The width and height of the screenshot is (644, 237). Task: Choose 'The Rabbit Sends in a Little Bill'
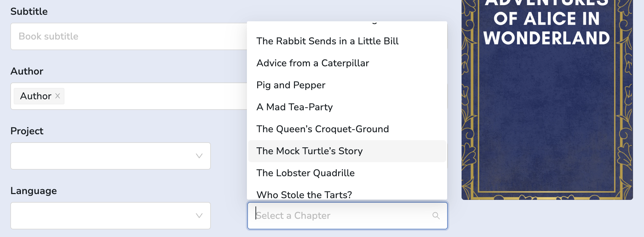pyautogui.click(x=327, y=41)
